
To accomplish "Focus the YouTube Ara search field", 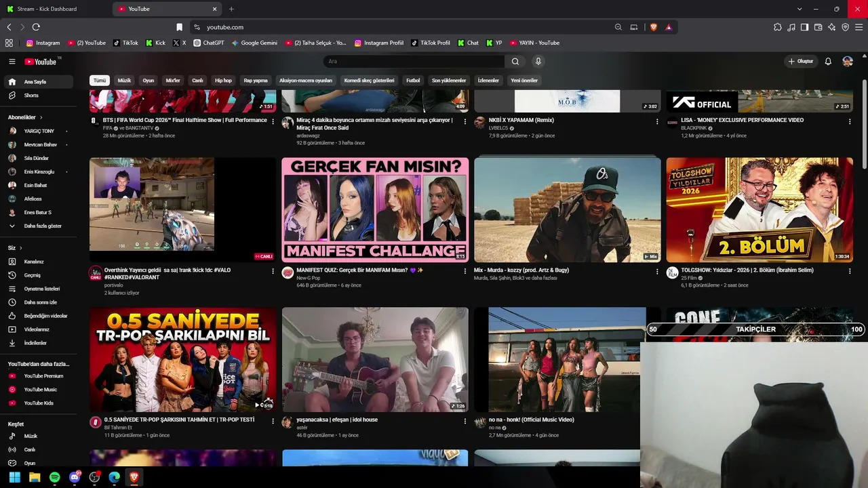I will pos(414,62).
